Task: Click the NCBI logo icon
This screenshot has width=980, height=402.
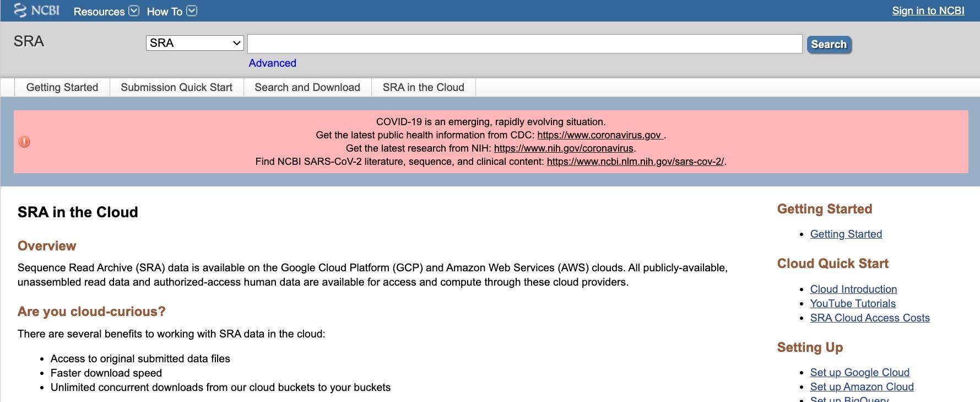Action: 20,10
